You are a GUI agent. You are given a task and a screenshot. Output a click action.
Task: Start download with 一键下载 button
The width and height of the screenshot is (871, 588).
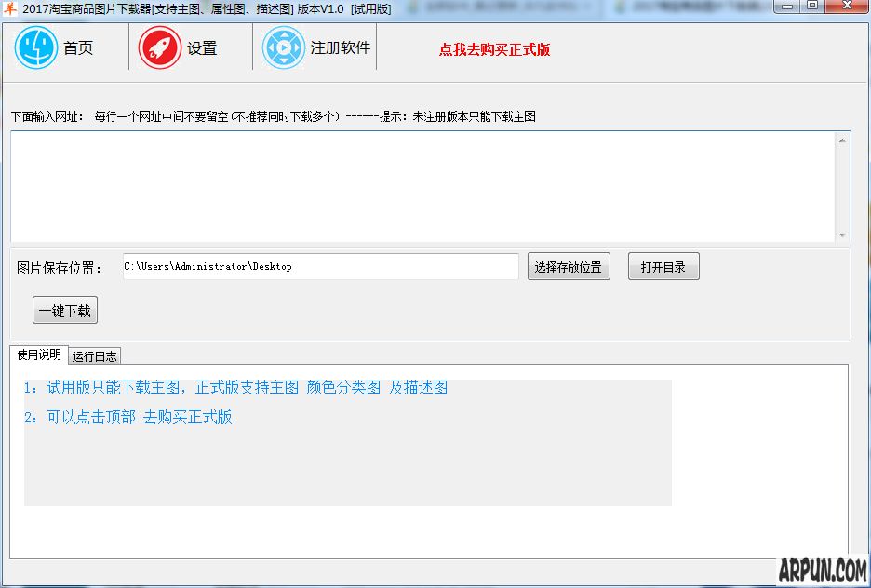click(65, 311)
